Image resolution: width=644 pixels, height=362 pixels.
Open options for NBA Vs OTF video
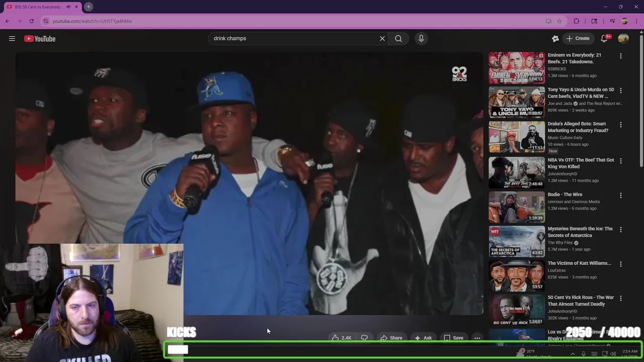point(621,161)
